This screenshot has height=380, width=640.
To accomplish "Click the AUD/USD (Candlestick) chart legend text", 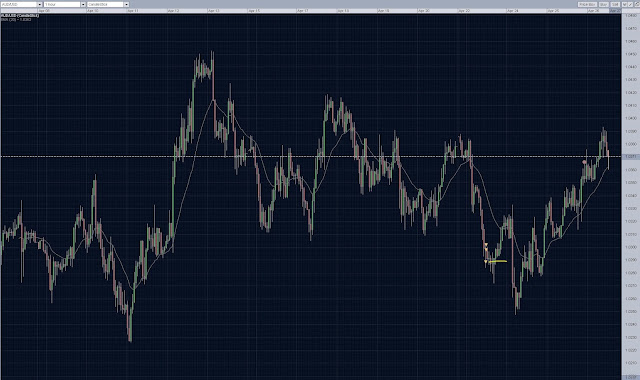I will 20,16.
